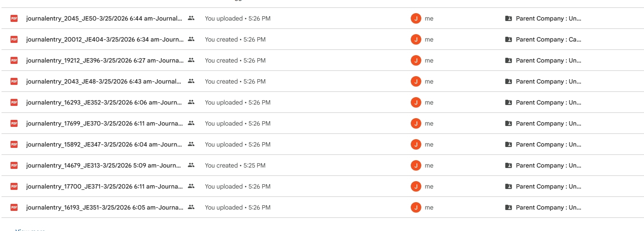Open the journalentry_2043_JE48 file
The width and height of the screenshot is (644, 231).
point(103,81)
